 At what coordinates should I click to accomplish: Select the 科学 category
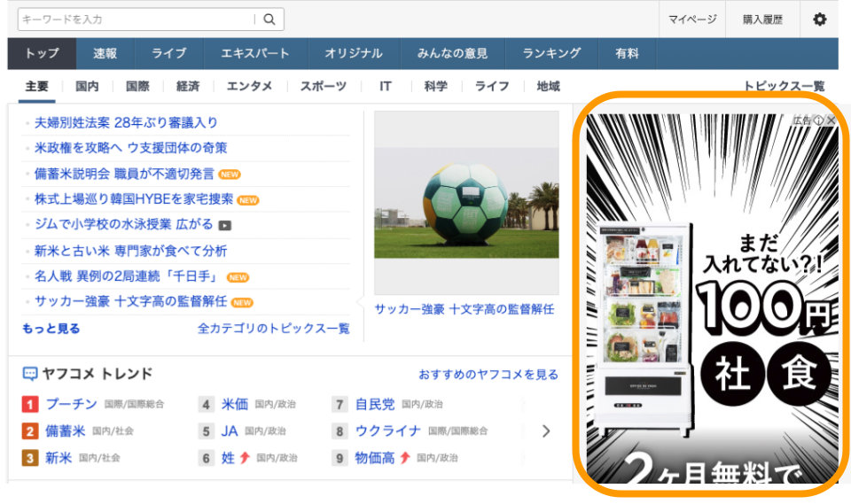(436, 86)
